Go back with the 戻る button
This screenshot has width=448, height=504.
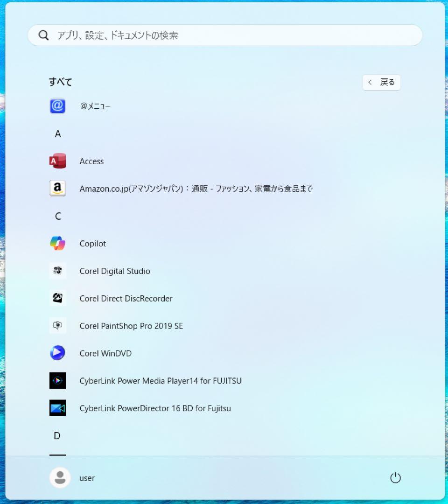[x=381, y=82]
